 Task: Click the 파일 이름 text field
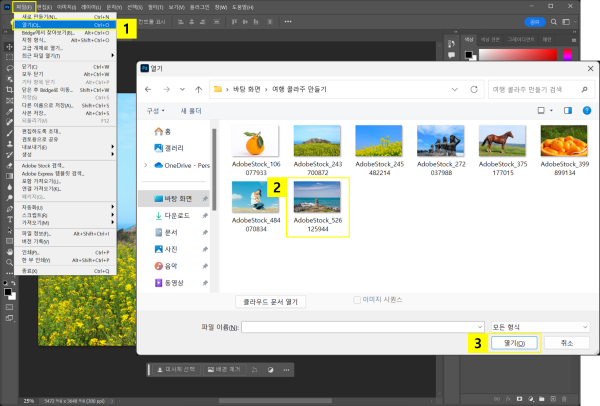[x=359, y=327]
